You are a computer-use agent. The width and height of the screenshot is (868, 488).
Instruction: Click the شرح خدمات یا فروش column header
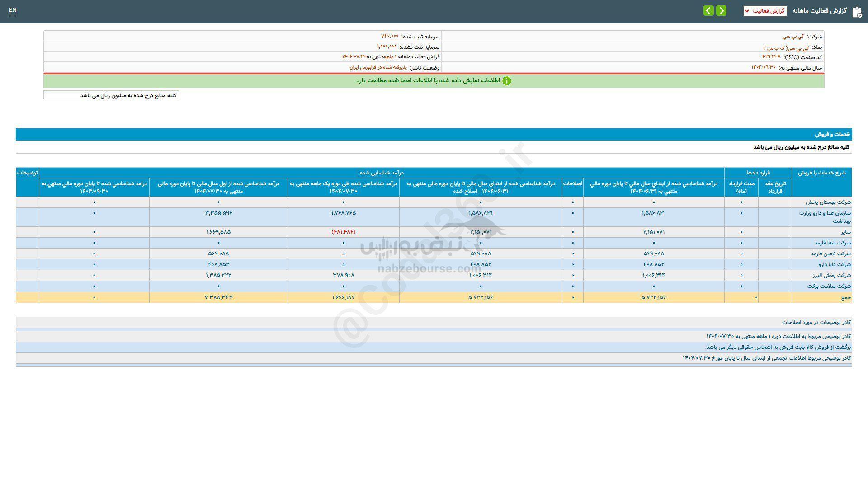tap(821, 173)
